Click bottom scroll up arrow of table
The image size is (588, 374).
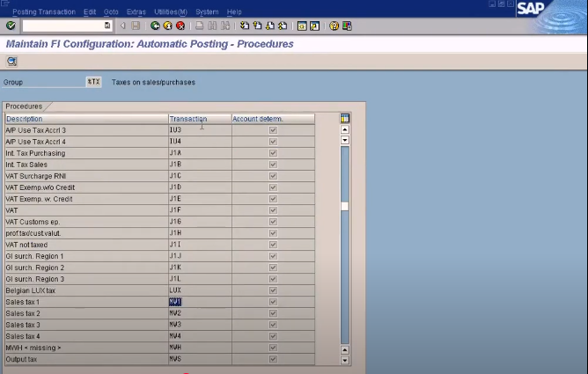[x=345, y=350]
